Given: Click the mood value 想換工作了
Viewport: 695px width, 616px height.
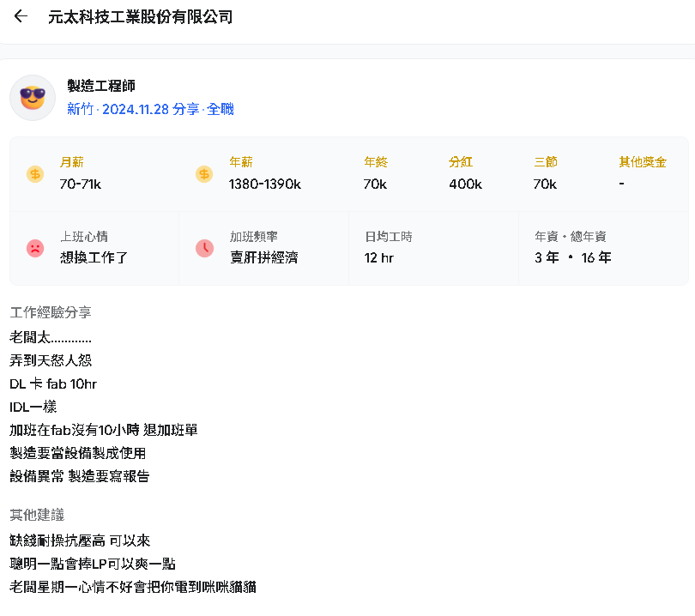Looking at the screenshot, I should [x=94, y=257].
